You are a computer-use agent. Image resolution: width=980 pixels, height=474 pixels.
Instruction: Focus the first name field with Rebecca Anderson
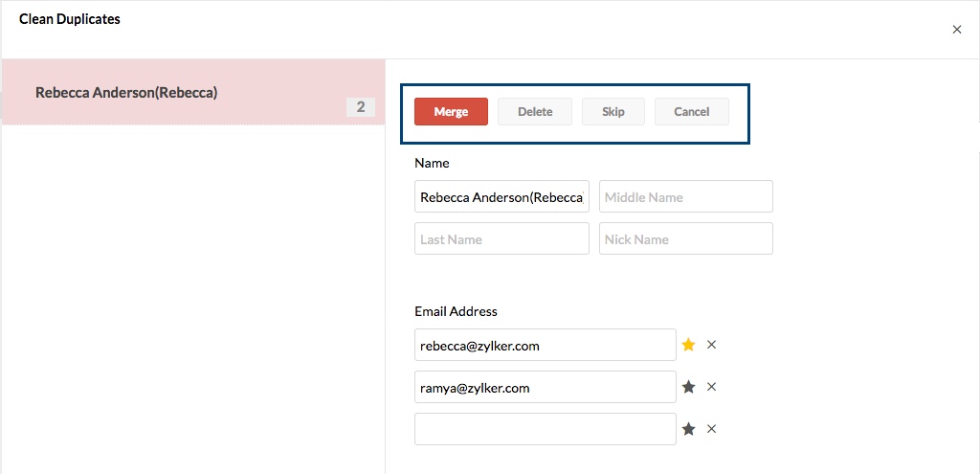(501, 197)
